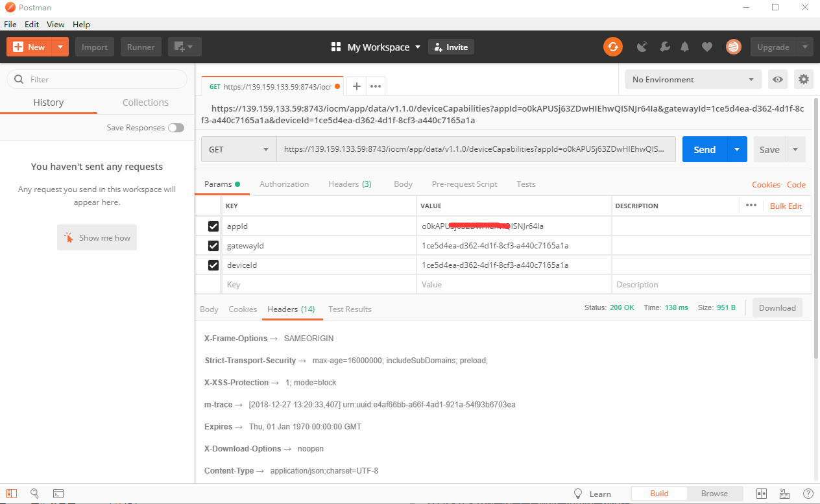
Task: Open response Cookies tab
Action: [x=243, y=309]
